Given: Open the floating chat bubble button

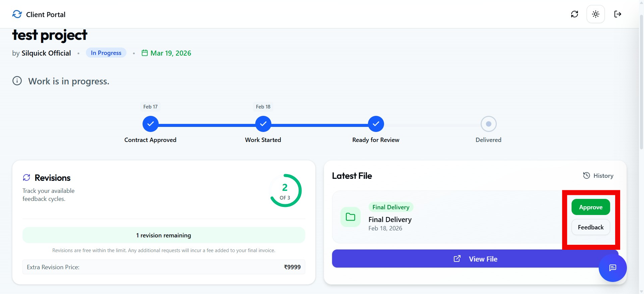Looking at the screenshot, I should pyautogui.click(x=613, y=268).
